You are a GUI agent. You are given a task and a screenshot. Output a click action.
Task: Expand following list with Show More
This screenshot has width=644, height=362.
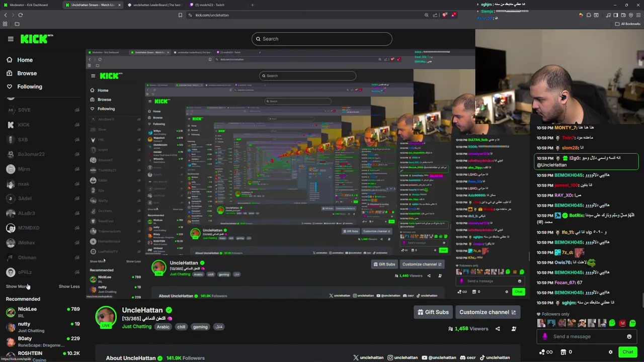(x=17, y=287)
